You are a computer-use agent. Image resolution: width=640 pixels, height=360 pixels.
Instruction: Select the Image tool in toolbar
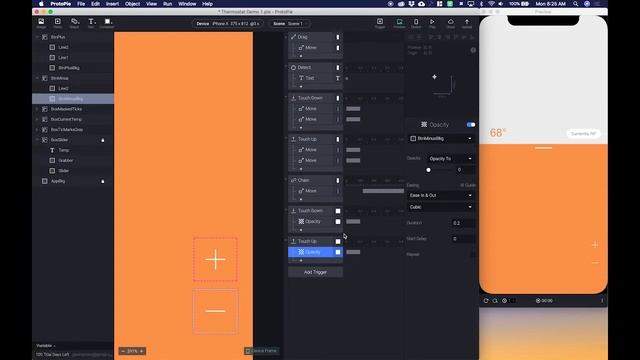point(41,23)
